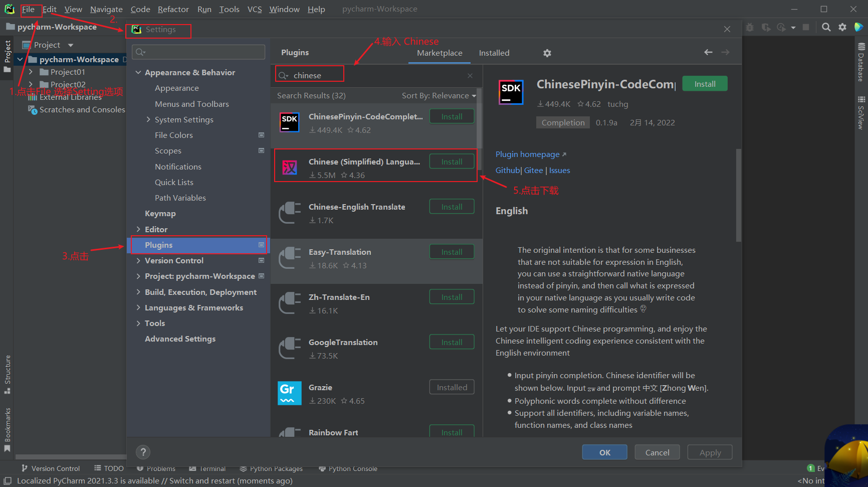Select Advanced Settings in settings tree
868x487 pixels.
180,339
